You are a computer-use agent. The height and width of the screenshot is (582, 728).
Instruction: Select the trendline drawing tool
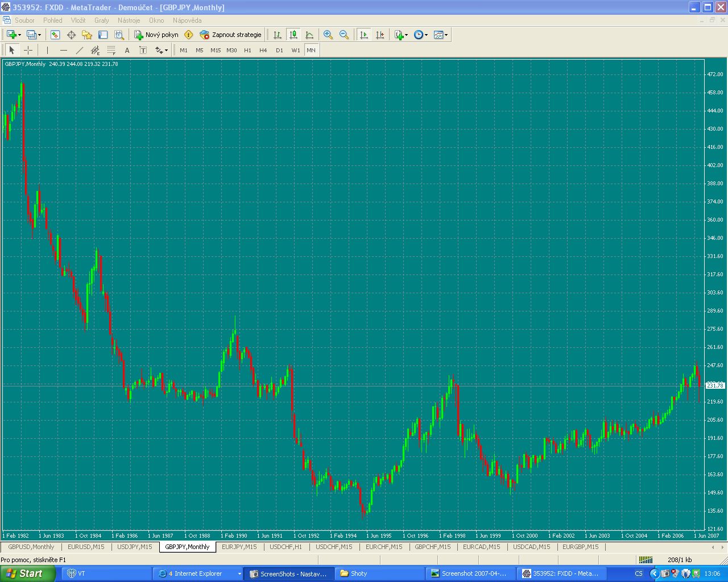tap(79, 50)
